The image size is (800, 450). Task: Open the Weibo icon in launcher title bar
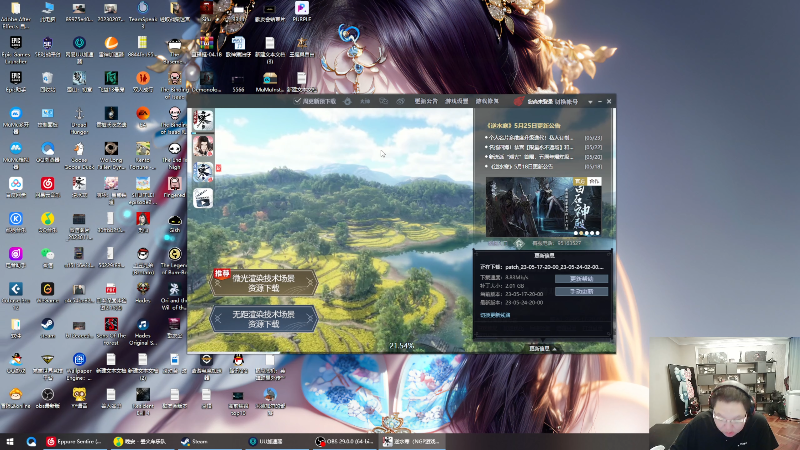(401, 102)
